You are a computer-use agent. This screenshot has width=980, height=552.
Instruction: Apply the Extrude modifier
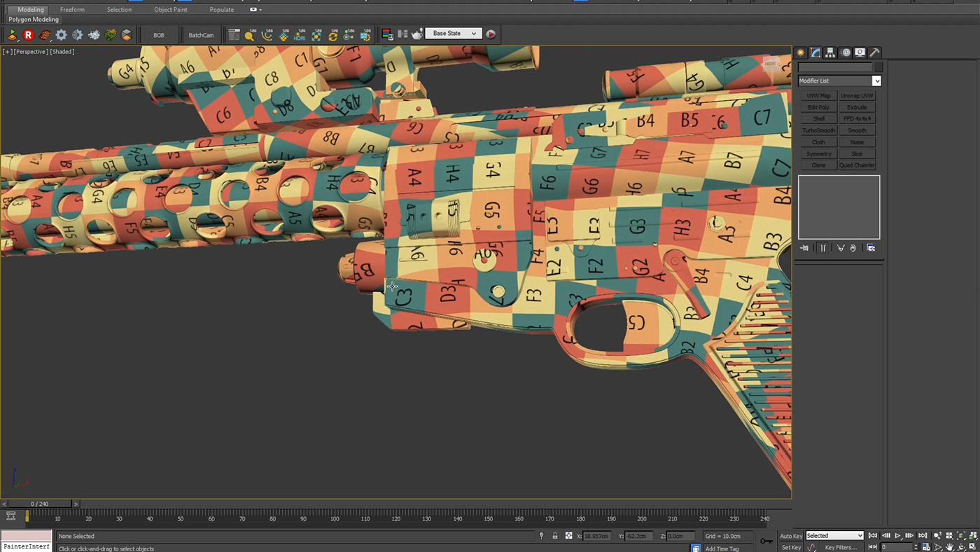click(857, 107)
